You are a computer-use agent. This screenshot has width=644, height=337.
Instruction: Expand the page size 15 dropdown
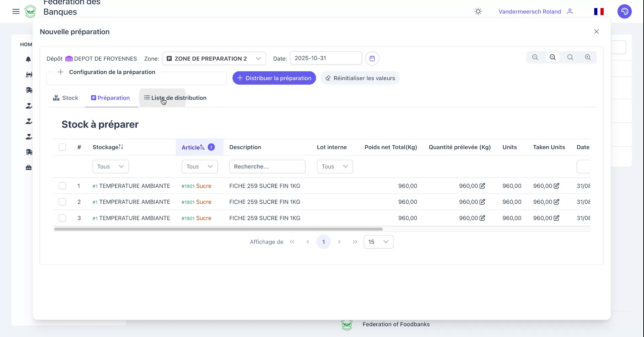[x=378, y=242]
